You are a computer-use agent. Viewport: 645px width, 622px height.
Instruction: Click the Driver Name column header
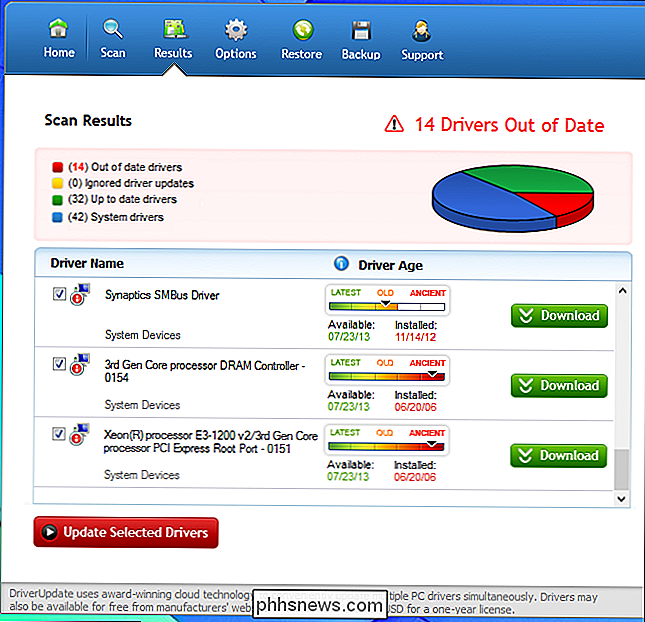click(x=87, y=263)
